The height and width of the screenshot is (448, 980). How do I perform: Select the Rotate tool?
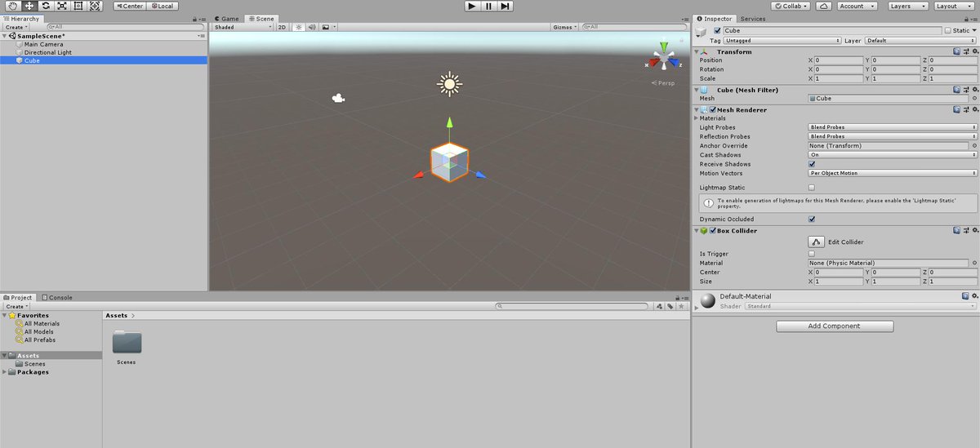(45, 6)
